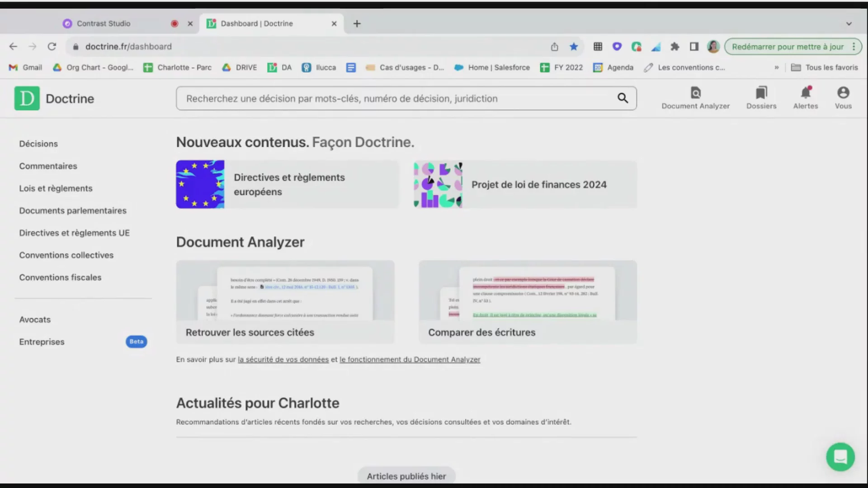Click the search magnifier icon
The width and height of the screenshot is (868, 488).
click(623, 98)
